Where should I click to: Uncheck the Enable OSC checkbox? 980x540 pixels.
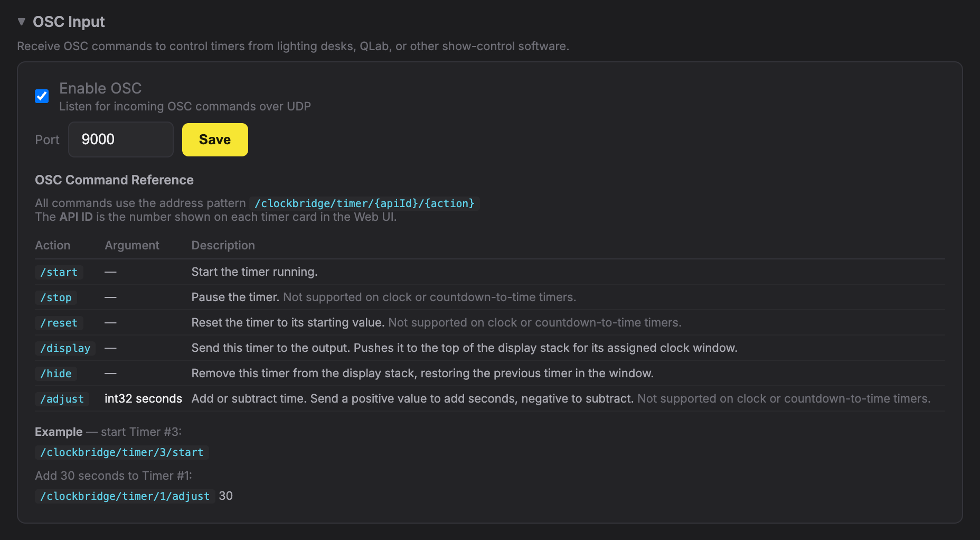[42, 96]
